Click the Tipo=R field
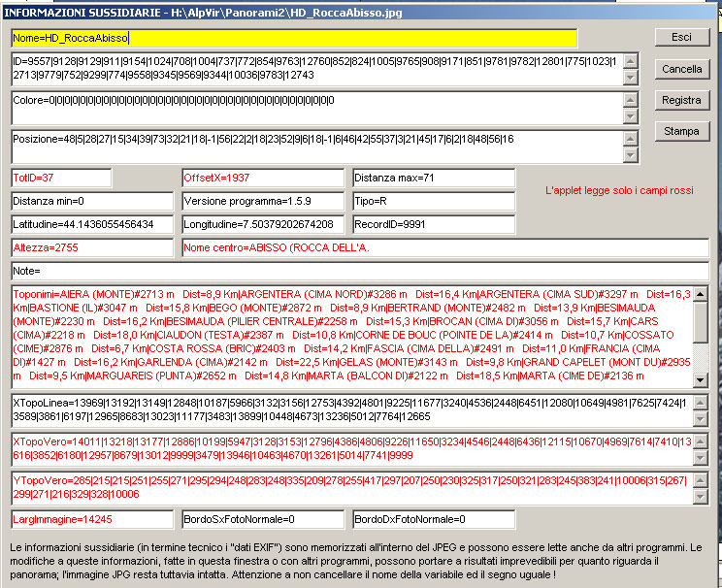The image size is (722, 588). 434,201
